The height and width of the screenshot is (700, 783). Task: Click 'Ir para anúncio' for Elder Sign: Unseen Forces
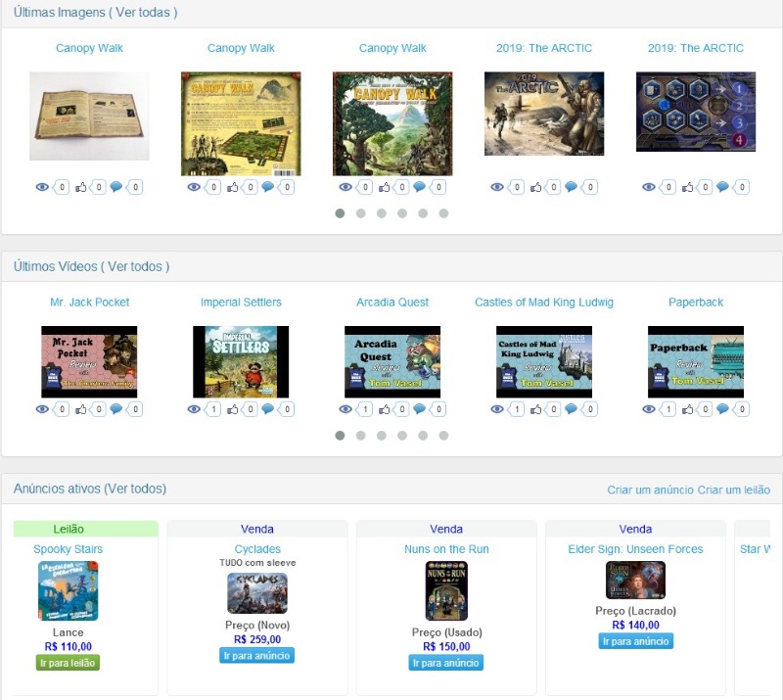pos(635,641)
